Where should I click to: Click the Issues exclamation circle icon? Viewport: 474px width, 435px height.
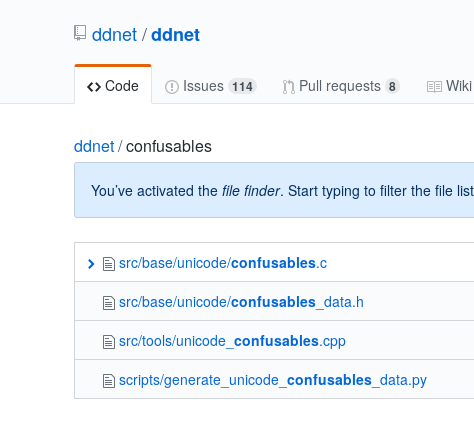click(172, 87)
